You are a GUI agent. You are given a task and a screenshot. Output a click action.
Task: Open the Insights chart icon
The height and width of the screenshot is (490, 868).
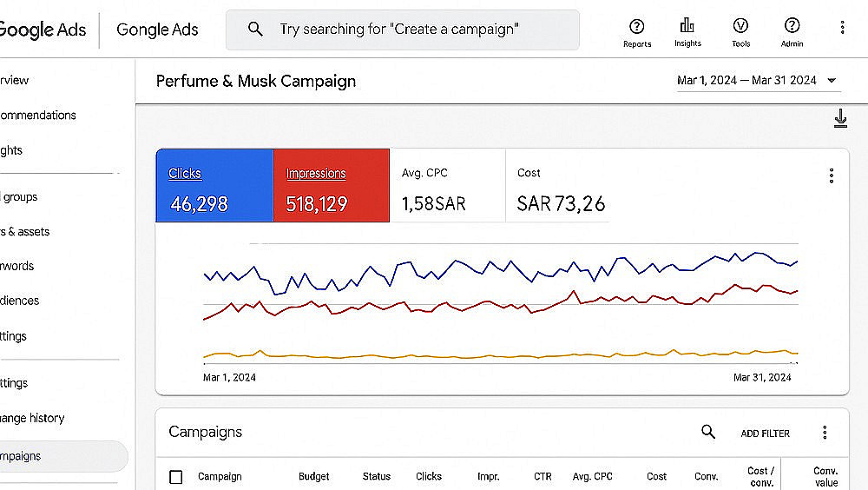coord(687,26)
